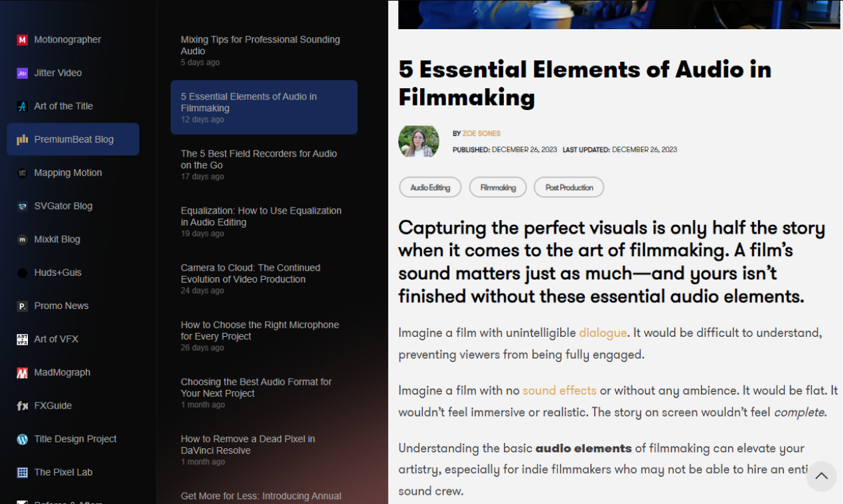Follow the sound effects hyperlink

tap(560, 391)
